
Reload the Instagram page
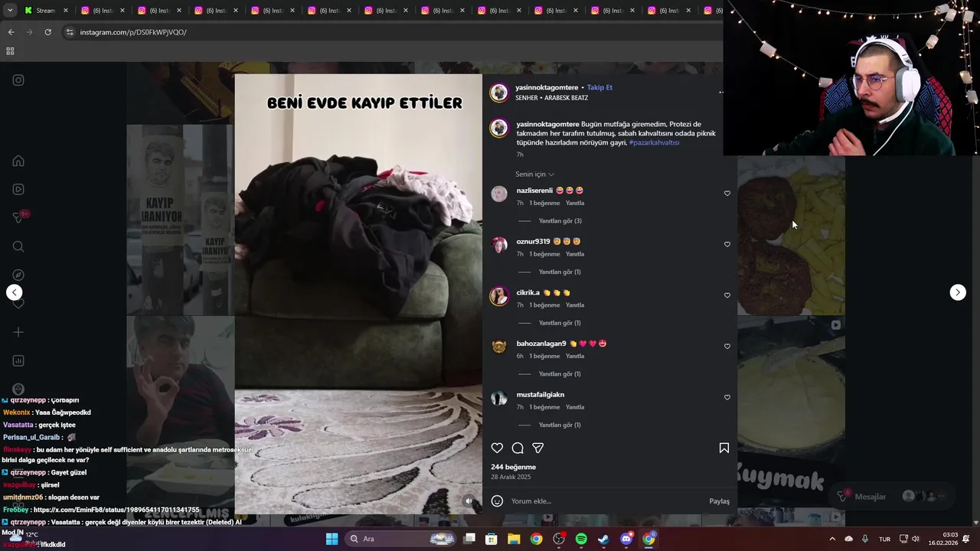point(47,32)
